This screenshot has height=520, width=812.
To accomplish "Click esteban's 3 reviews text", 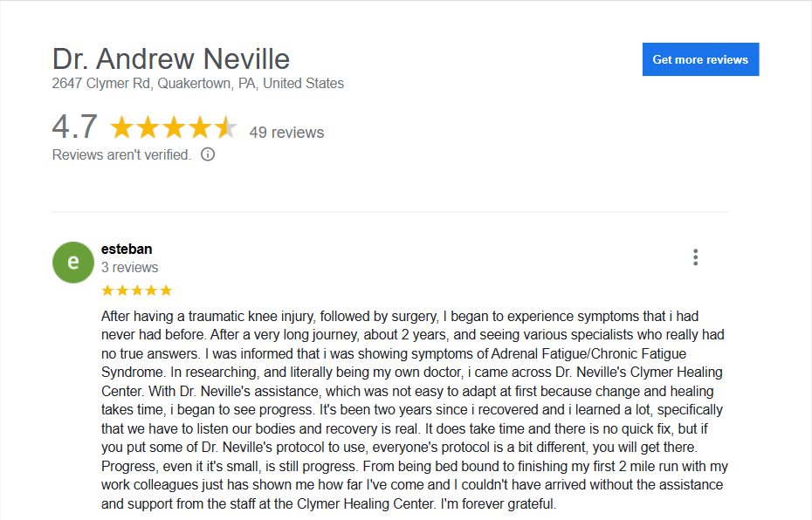I will point(129,268).
